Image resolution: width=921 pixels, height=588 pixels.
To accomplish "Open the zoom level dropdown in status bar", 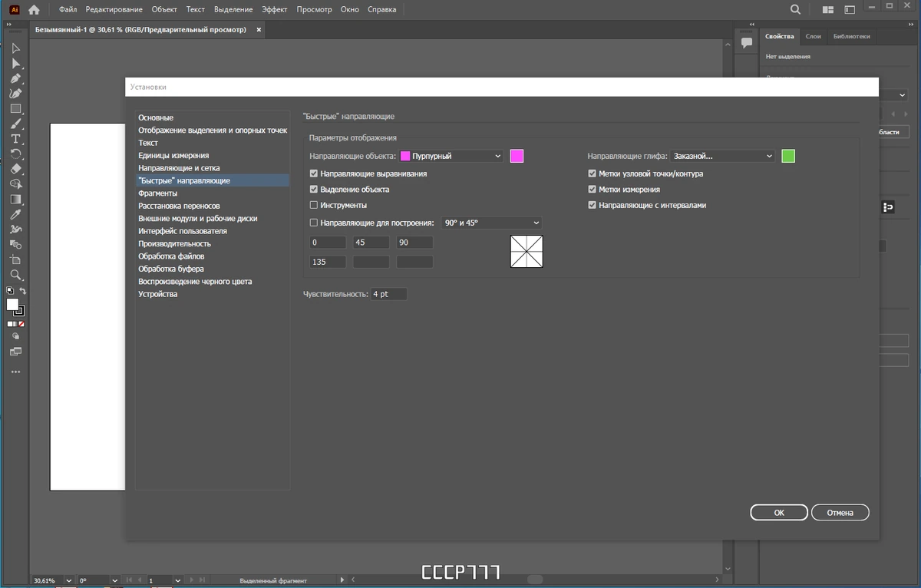I will coord(69,581).
